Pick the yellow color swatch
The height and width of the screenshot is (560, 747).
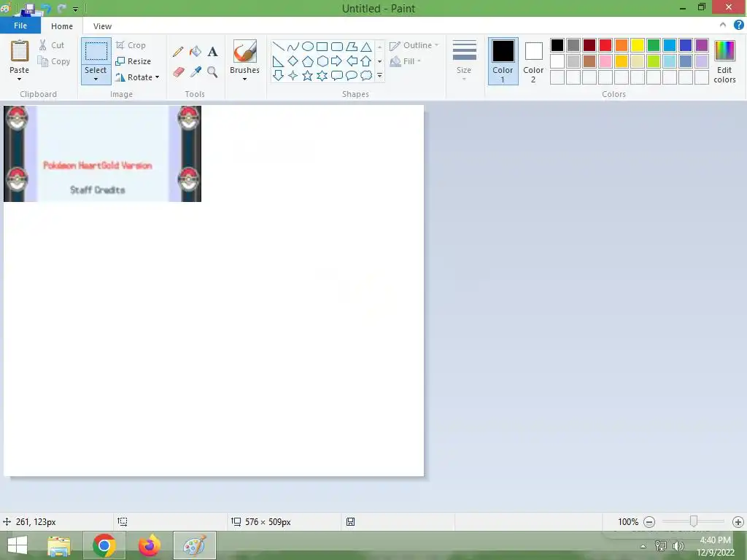(638, 45)
